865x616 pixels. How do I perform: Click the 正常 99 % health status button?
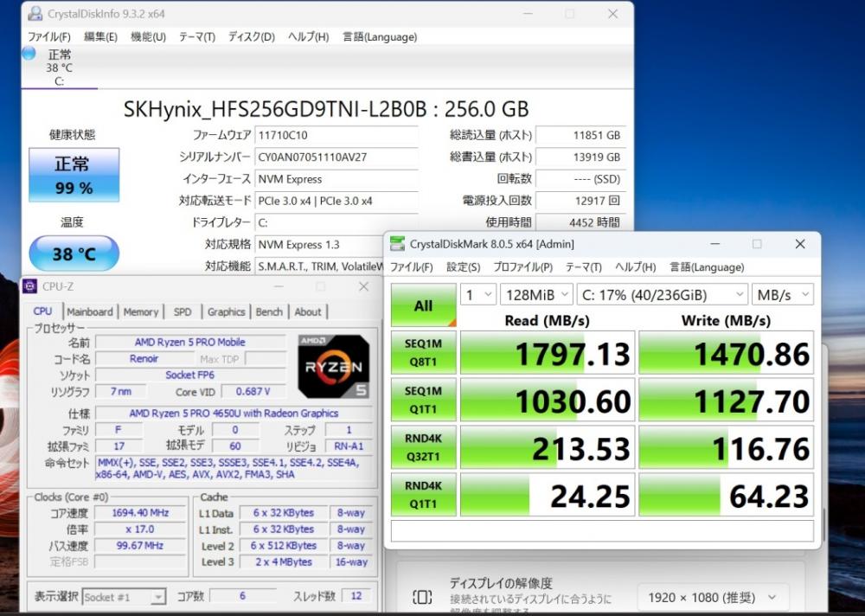(74, 175)
